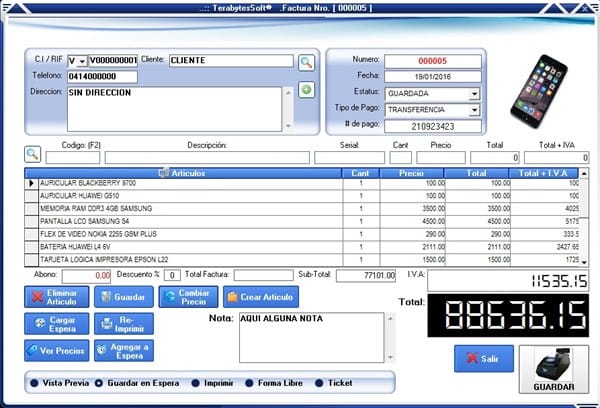Screen dimensions: 600x408
Task: Click the Direccion text area
Action: (x=174, y=109)
